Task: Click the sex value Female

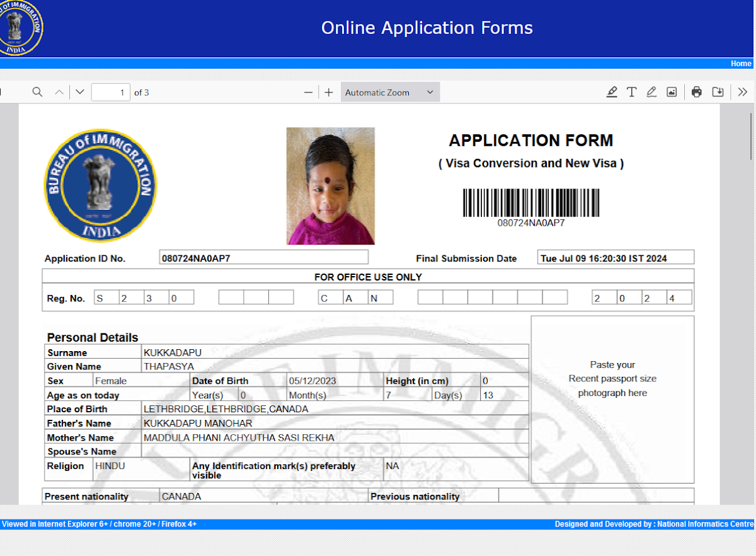Action: 111,381
